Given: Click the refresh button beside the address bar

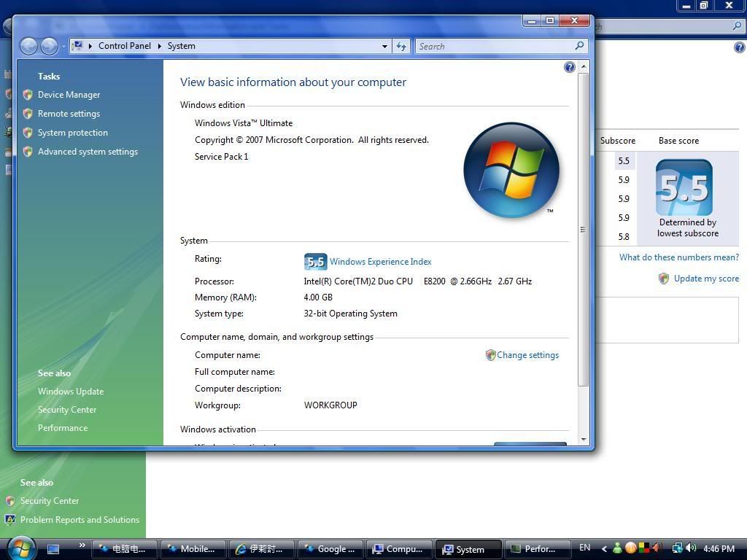Looking at the screenshot, I should 401,46.
